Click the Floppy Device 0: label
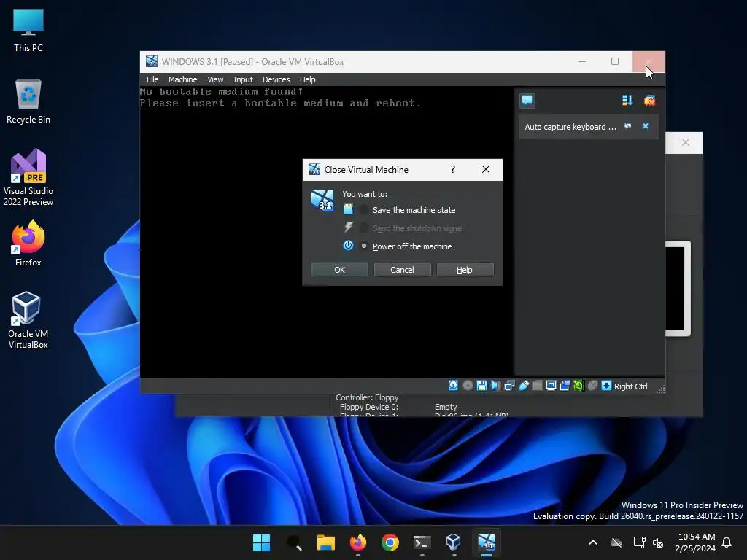The width and height of the screenshot is (747, 560). tap(368, 407)
